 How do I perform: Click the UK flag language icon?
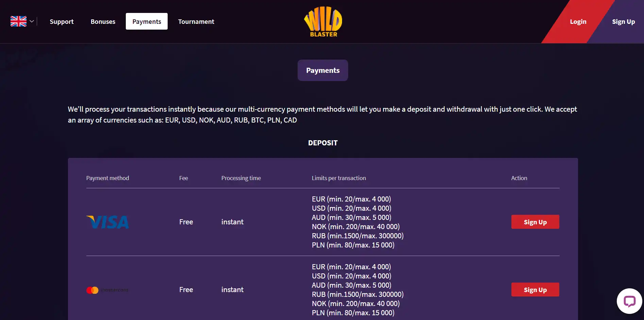point(18,21)
